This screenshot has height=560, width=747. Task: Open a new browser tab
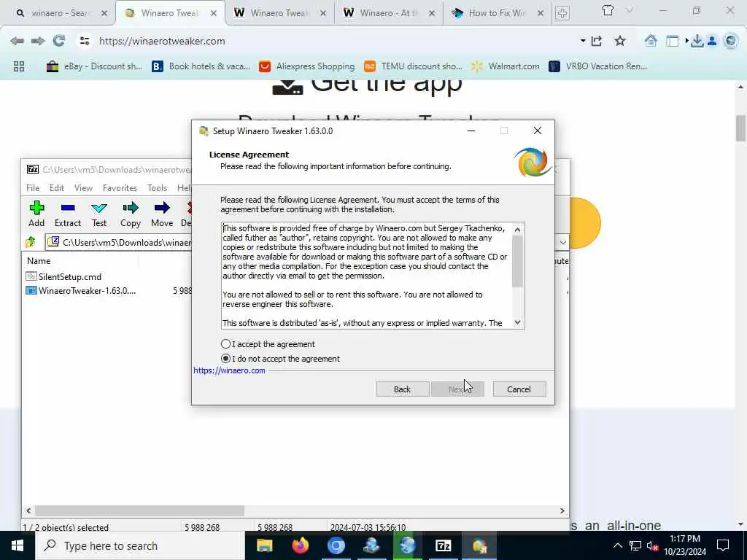[x=562, y=13]
